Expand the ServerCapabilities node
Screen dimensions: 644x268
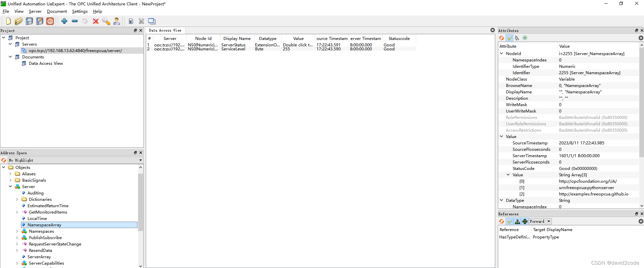click(x=17, y=263)
